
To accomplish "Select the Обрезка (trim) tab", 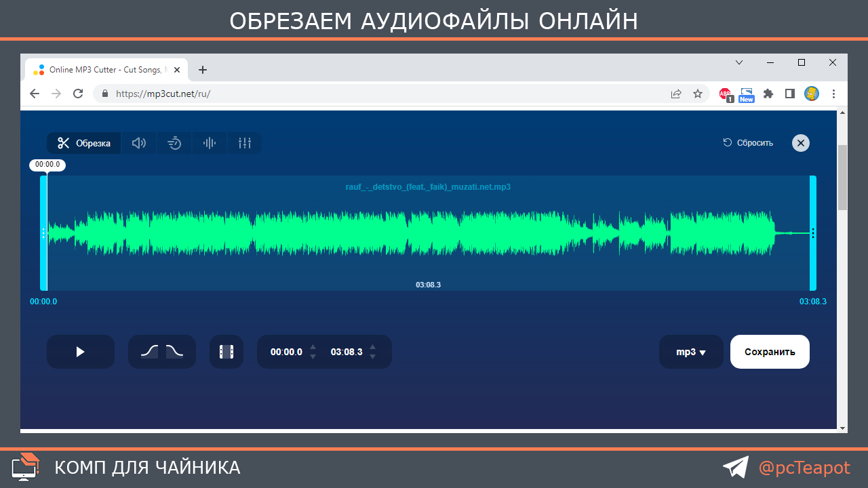I will [x=84, y=143].
